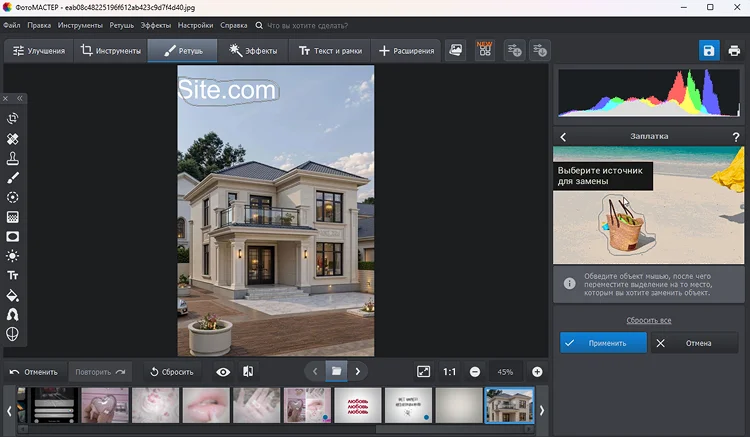Image resolution: width=750 pixels, height=437 pixels.
Task: Select the text Tt tool in sidebar
Action: pos(12,275)
